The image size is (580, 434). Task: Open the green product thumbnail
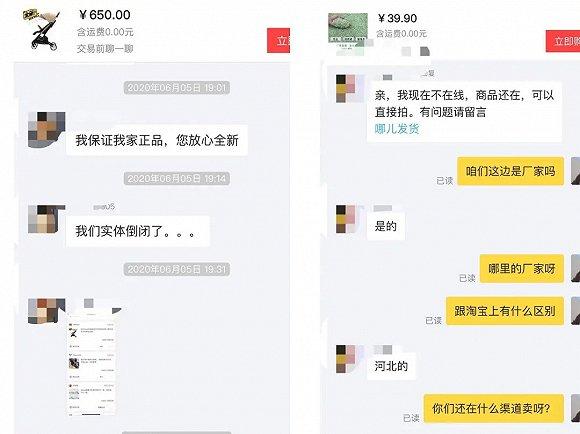[x=348, y=30]
